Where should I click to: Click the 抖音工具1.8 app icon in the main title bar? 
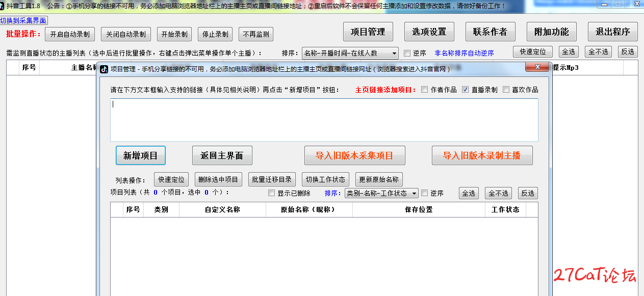pyautogui.click(x=3, y=6)
